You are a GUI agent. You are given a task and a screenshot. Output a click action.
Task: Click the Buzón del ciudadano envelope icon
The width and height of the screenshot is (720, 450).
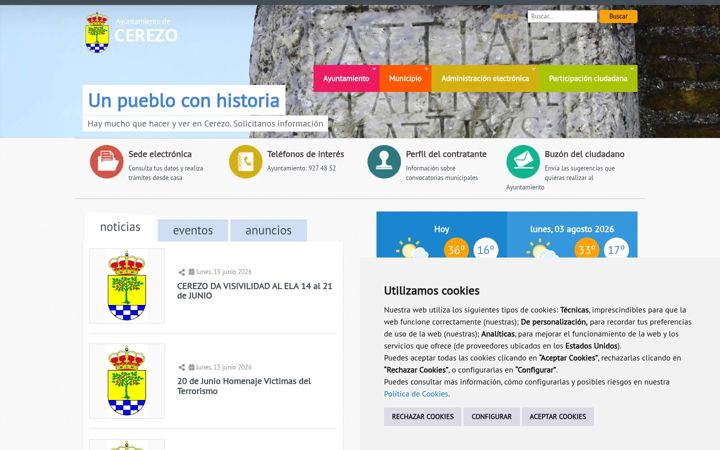[523, 162]
